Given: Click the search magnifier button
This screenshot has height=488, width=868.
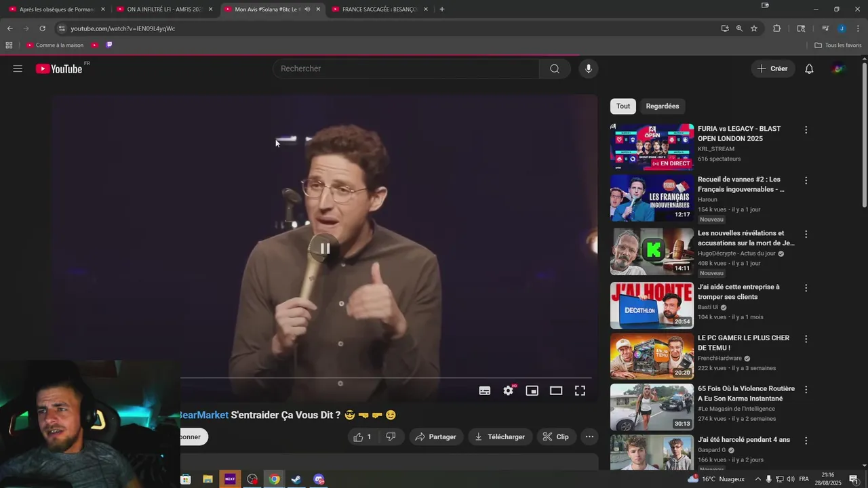Looking at the screenshot, I should (x=555, y=68).
